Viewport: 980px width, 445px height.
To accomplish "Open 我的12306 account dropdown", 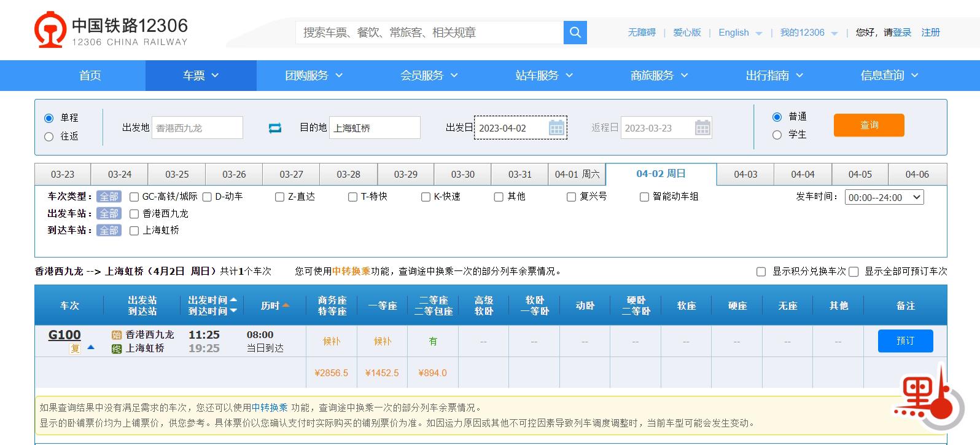I will (x=809, y=33).
